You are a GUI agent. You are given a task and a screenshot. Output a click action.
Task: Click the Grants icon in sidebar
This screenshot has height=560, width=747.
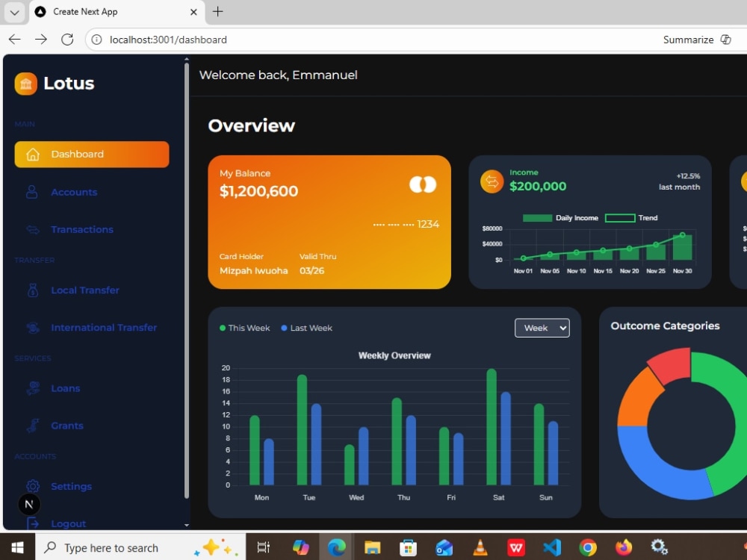[x=33, y=426]
